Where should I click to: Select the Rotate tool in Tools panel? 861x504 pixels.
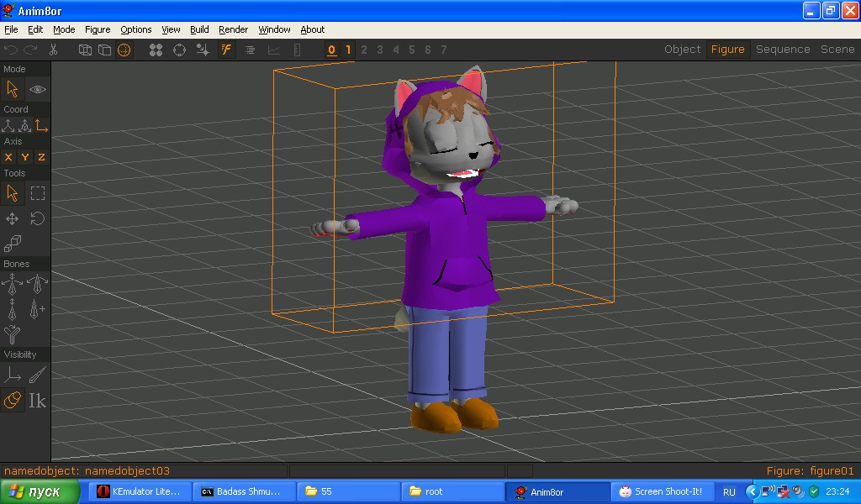pyautogui.click(x=38, y=218)
